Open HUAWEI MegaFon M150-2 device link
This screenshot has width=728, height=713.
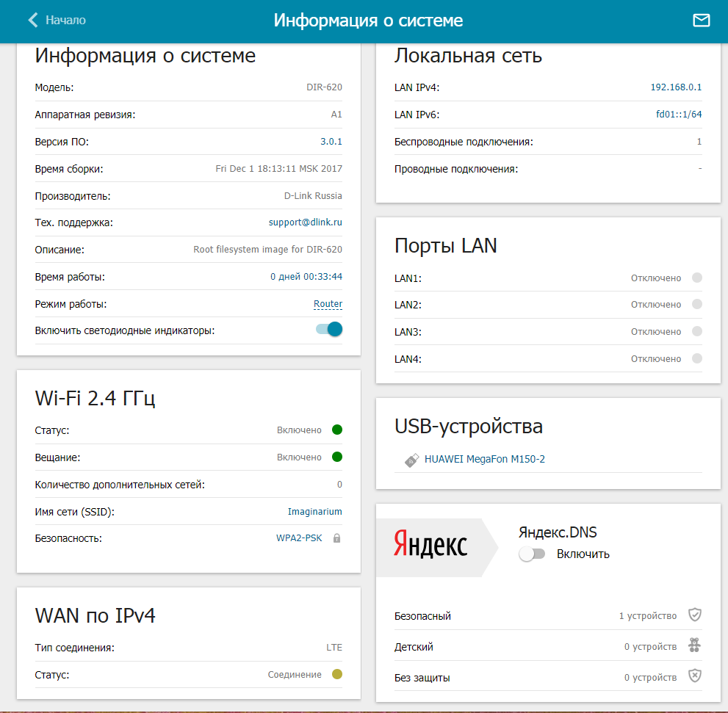[485, 460]
